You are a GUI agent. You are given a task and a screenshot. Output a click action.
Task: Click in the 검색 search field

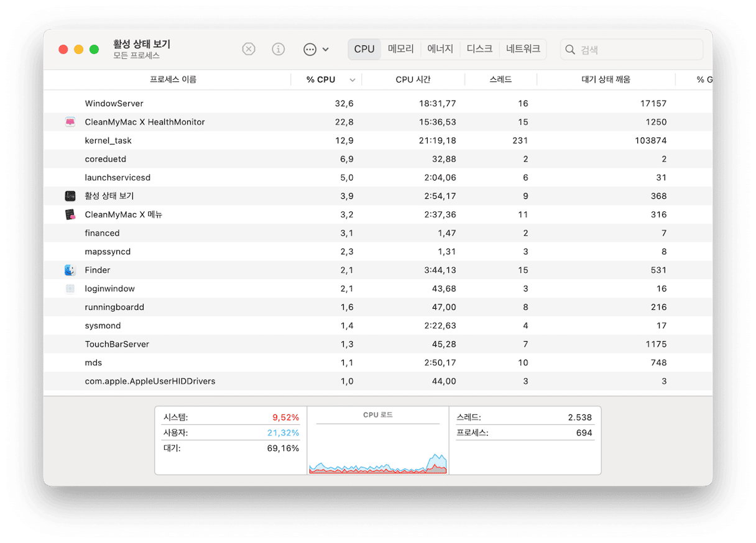632,50
